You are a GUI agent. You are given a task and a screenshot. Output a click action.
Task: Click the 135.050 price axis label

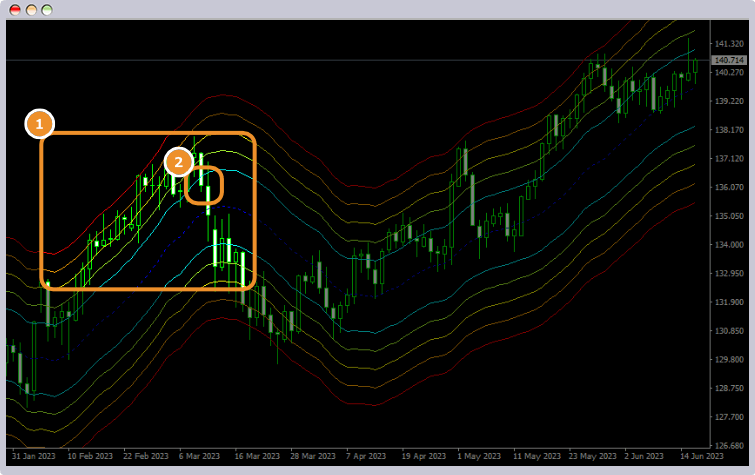(729, 216)
